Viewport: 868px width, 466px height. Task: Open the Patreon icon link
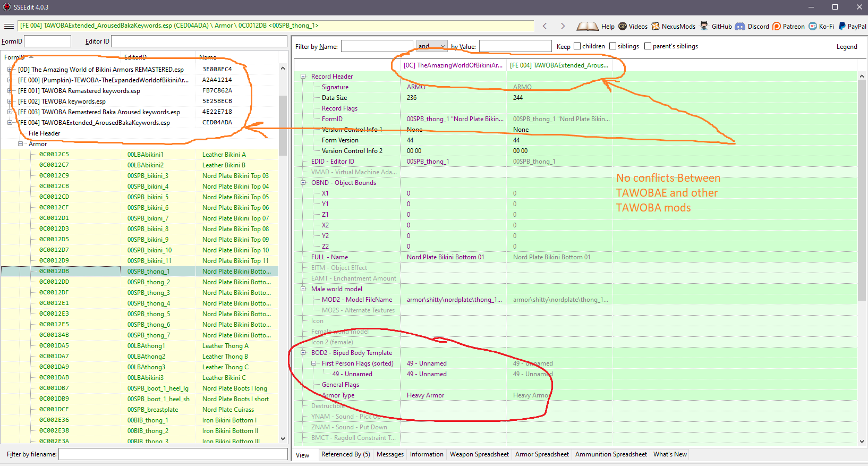pos(777,26)
